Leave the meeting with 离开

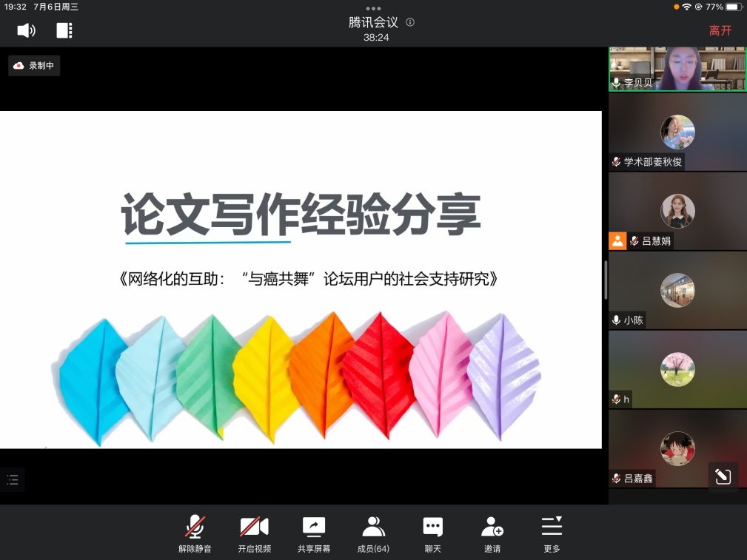click(720, 30)
